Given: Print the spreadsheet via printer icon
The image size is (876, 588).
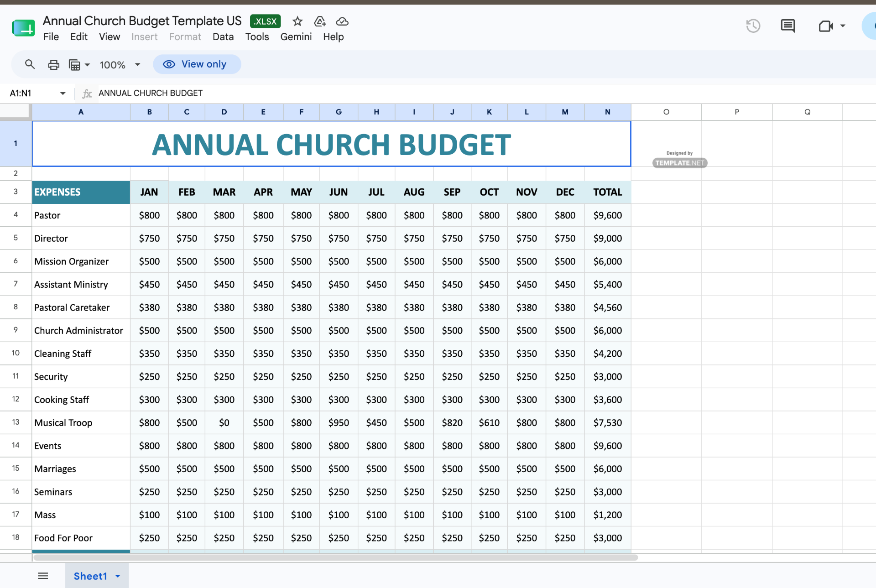Looking at the screenshot, I should click(x=53, y=65).
